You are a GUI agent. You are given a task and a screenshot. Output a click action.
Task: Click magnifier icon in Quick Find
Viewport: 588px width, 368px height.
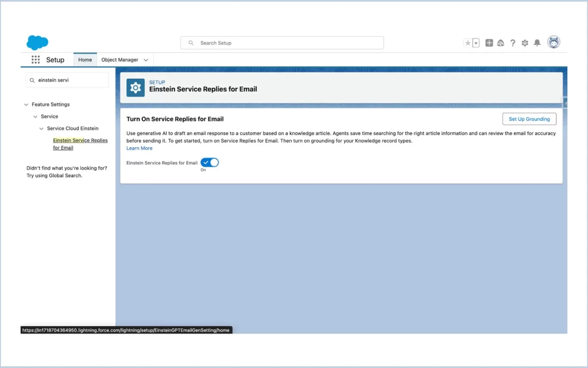point(32,80)
